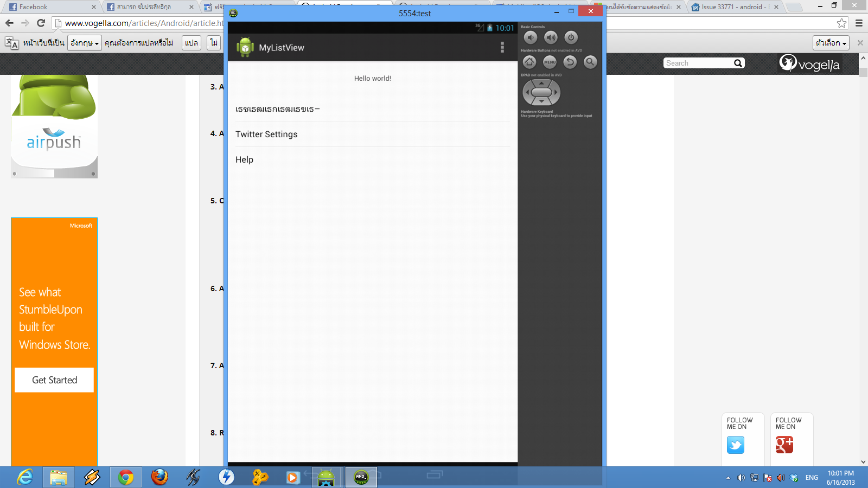Screen dimensions: 868x488
Task: Close the Issue 33771 browser tab
Action: coord(776,7)
